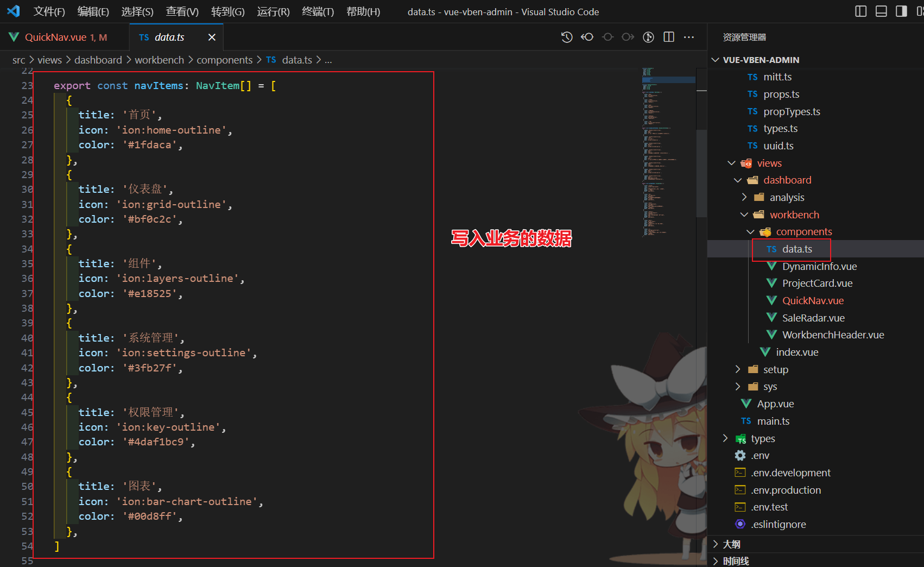Image resolution: width=924 pixels, height=567 pixels.
Task: Open the editor more actions ellipsis
Action: point(689,37)
